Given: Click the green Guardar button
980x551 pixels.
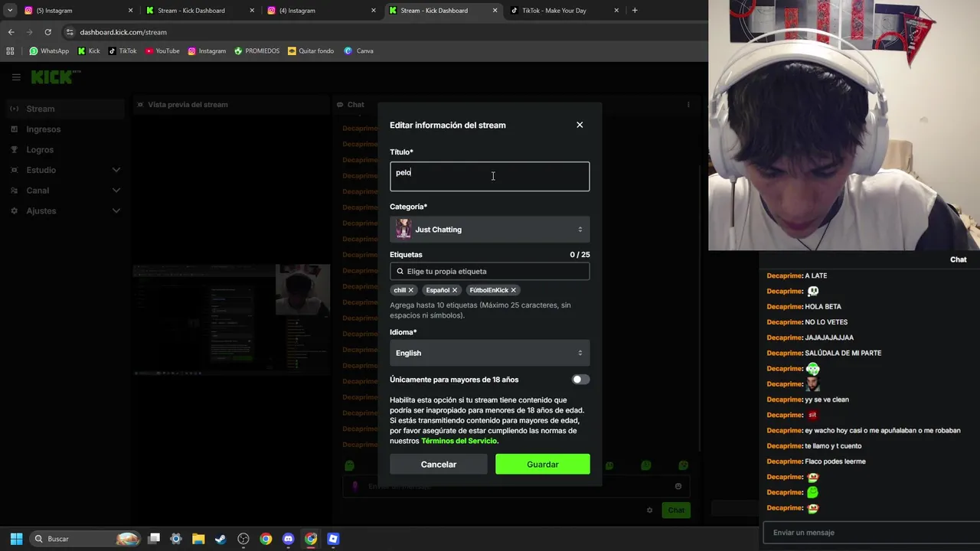Looking at the screenshot, I should (542, 465).
